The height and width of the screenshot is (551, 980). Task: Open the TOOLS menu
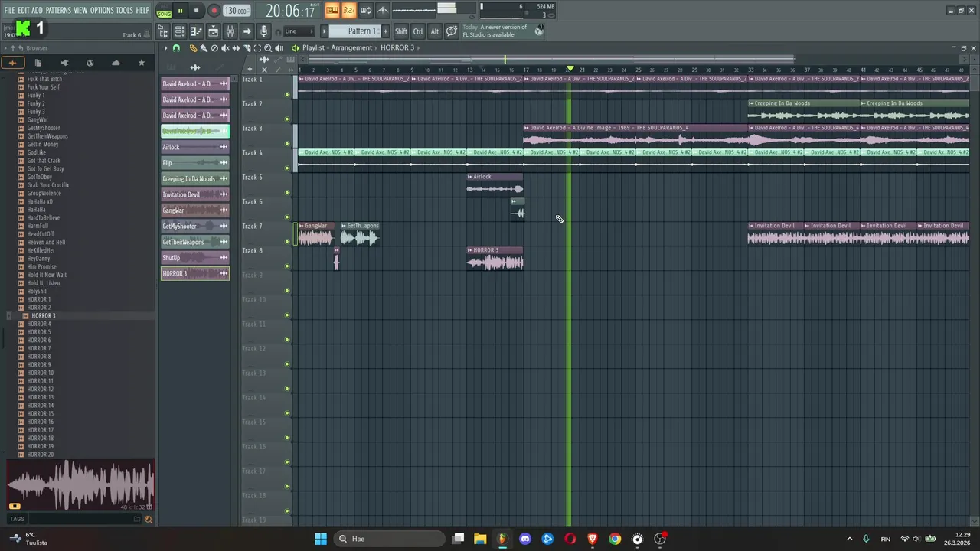coord(124,11)
